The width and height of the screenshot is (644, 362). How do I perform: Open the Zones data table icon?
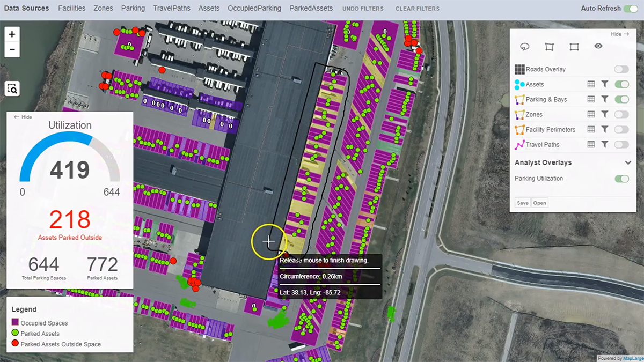(591, 114)
